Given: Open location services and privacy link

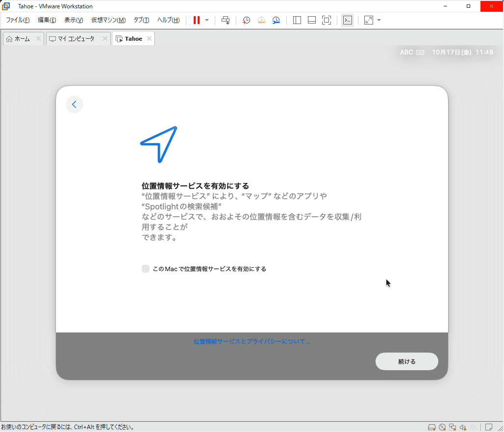Looking at the screenshot, I should pyautogui.click(x=252, y=341).
